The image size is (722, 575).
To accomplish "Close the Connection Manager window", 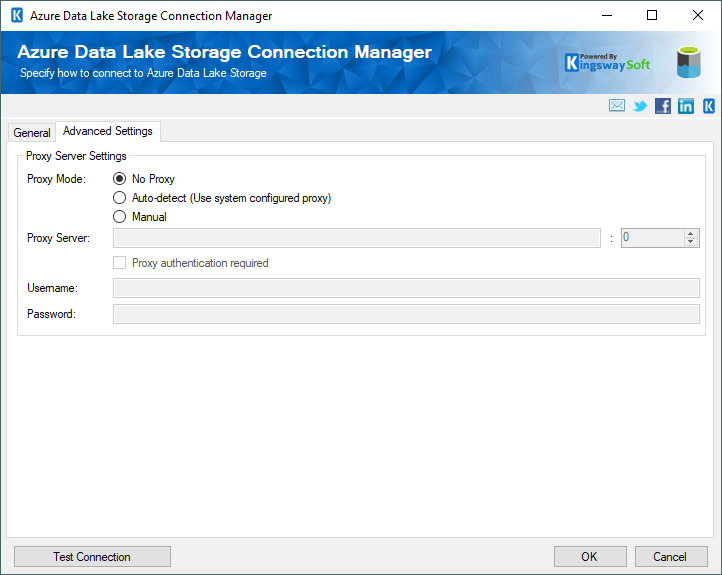I will [698, 15].
